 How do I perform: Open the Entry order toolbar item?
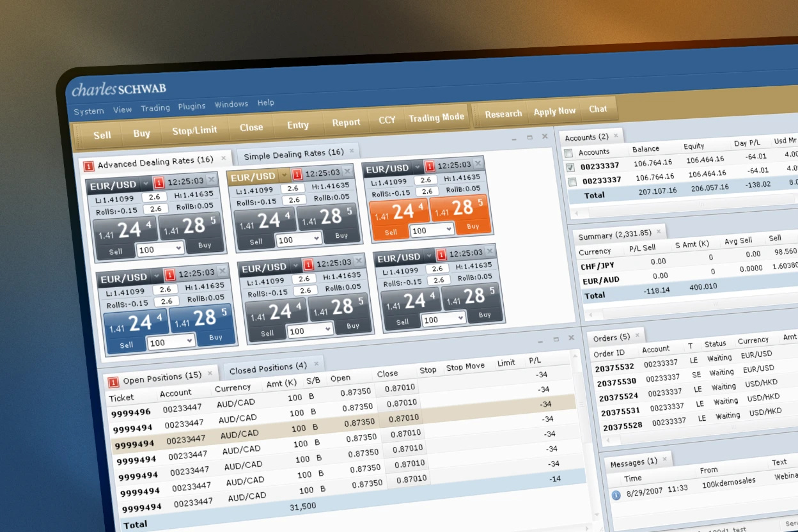298,125
